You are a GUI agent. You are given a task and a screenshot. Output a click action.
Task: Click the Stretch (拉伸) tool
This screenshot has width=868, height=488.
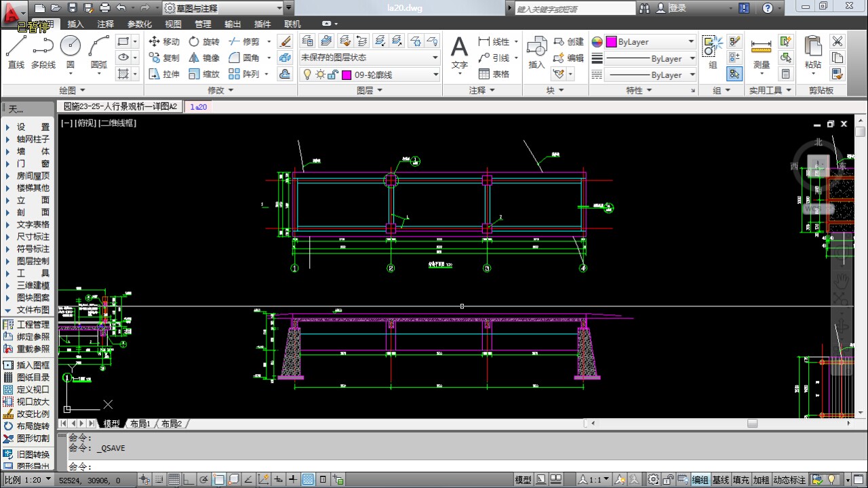pos(164,74)
